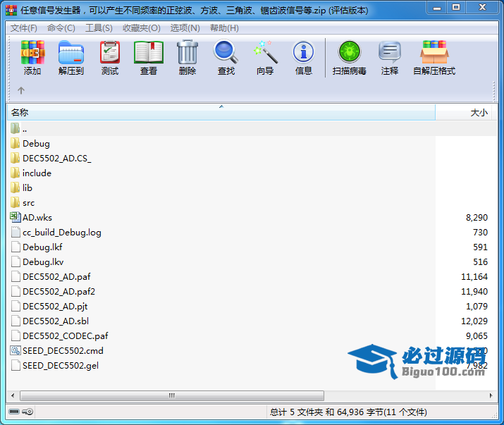
Task: Start 扫描病毒 (Virus scan) icon
Action: [350, 52]
